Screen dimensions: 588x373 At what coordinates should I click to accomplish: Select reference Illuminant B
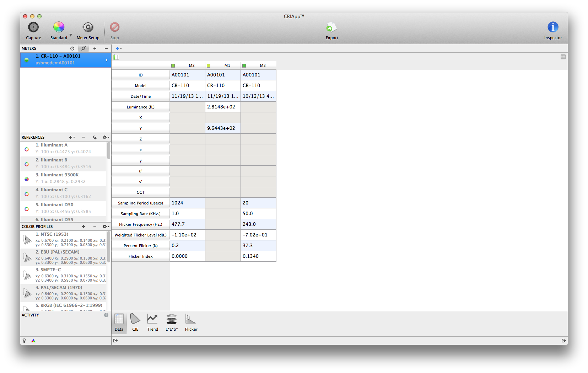point(63,164)
